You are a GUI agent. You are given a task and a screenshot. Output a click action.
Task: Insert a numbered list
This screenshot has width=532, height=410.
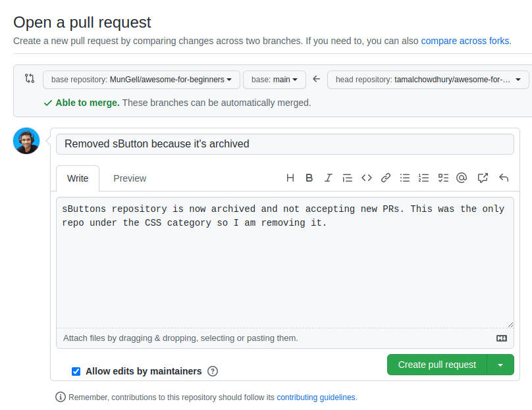coord(424,178)
